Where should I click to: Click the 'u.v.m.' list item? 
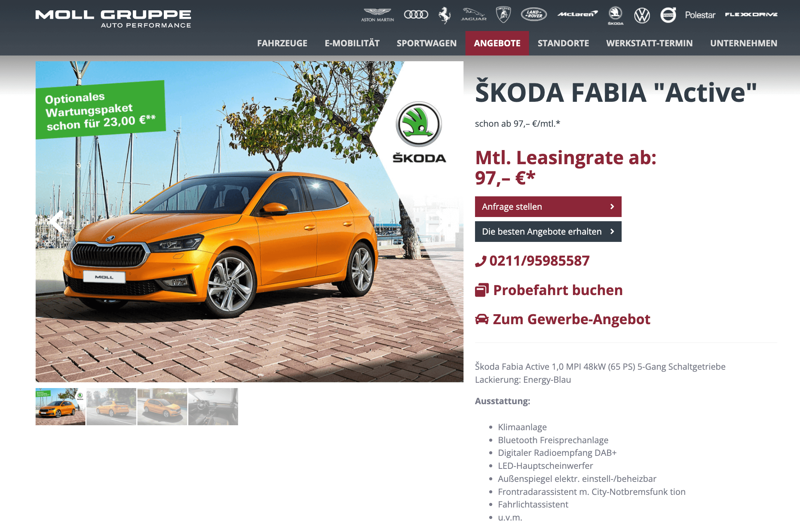point(510,517)
